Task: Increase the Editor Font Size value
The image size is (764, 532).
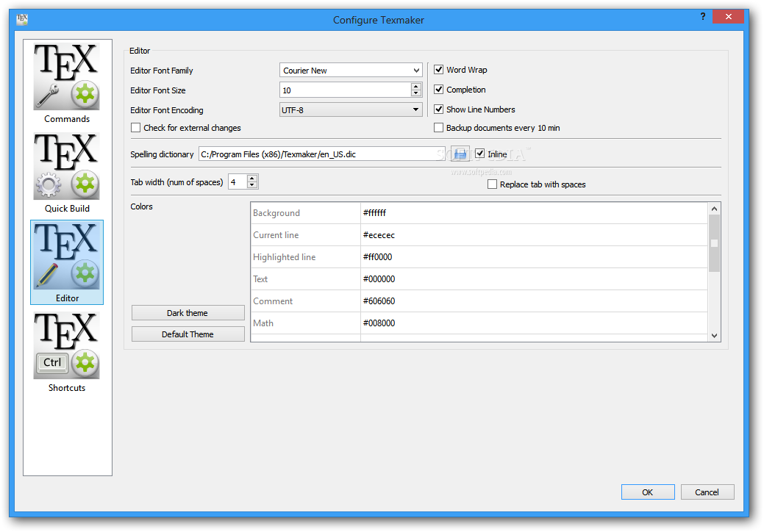Action: pyautogui.click(x=415, y=87)
